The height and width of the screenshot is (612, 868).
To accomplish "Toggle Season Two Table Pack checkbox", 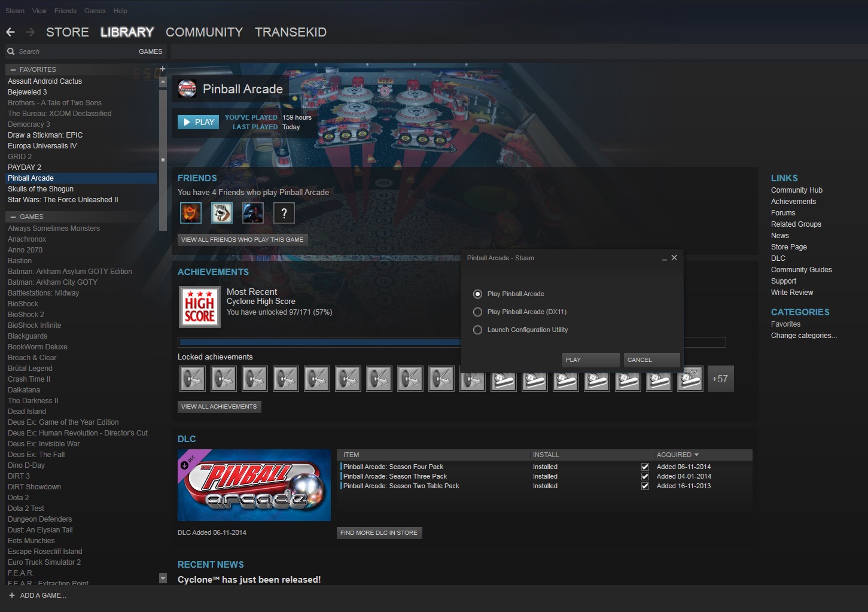I will click(x=645, y=486).
